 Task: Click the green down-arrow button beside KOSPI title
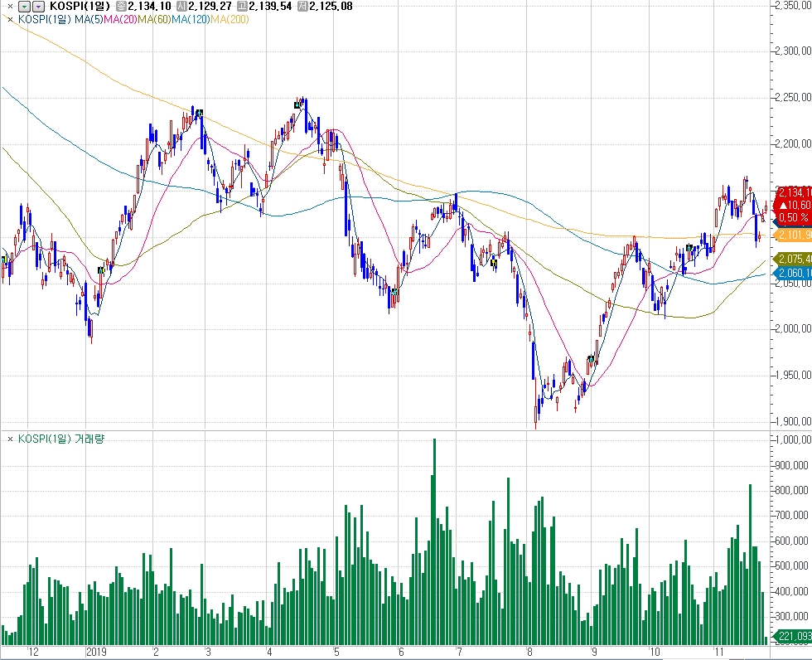(24, 7)
